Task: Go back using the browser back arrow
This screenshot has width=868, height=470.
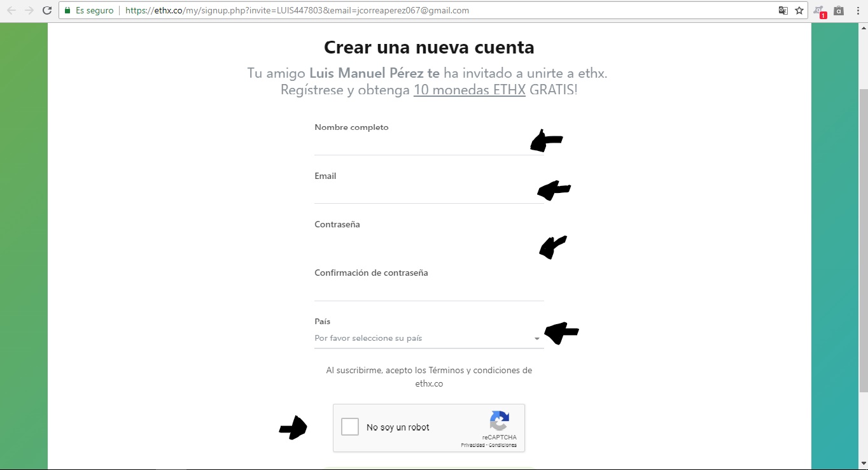Action: (x=11, y=11)
